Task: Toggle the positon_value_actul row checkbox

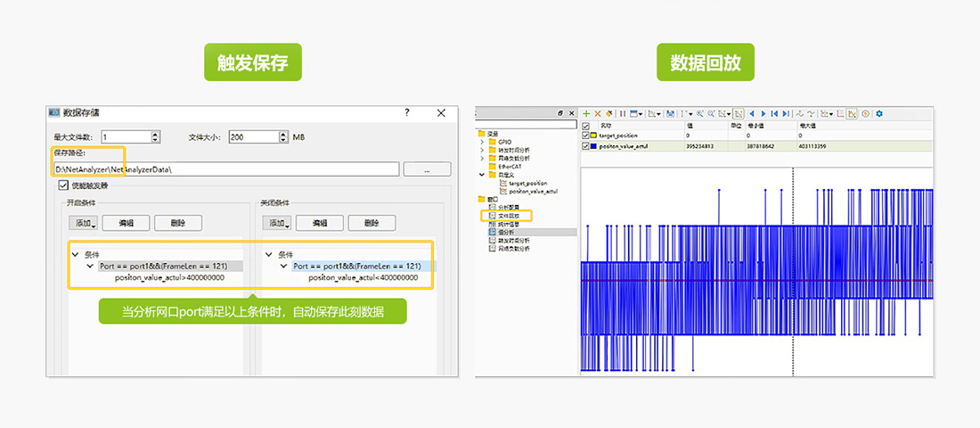Action: click(585, 146)
